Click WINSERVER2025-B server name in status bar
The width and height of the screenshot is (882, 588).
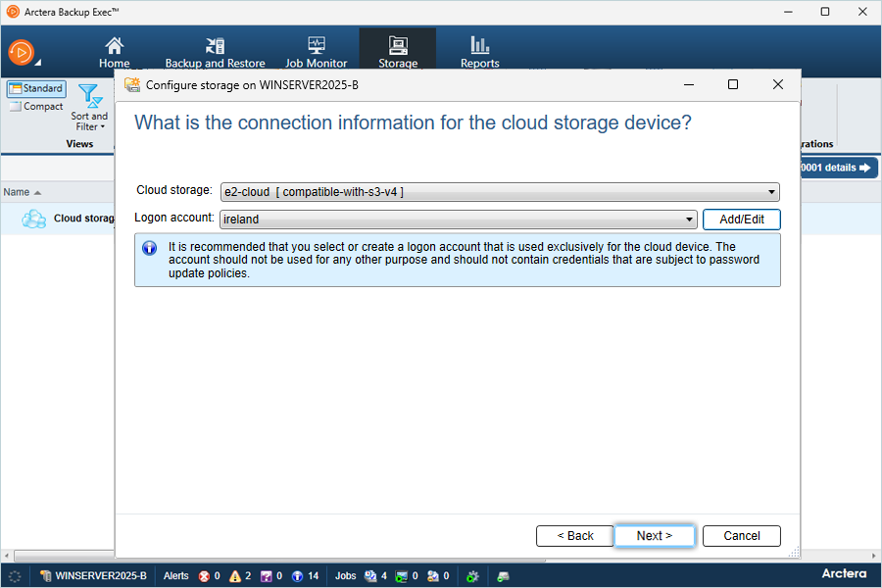(x=101, y=575)
